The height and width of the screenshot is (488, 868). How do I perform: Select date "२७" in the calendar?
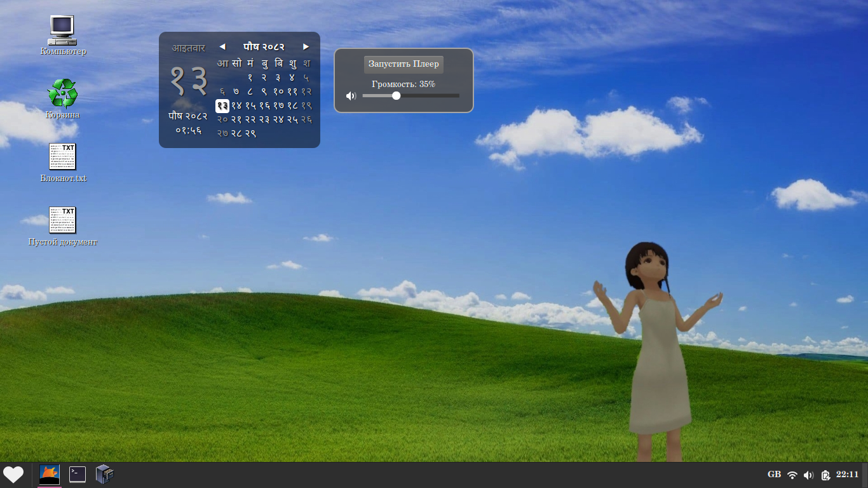click(222, 133)
